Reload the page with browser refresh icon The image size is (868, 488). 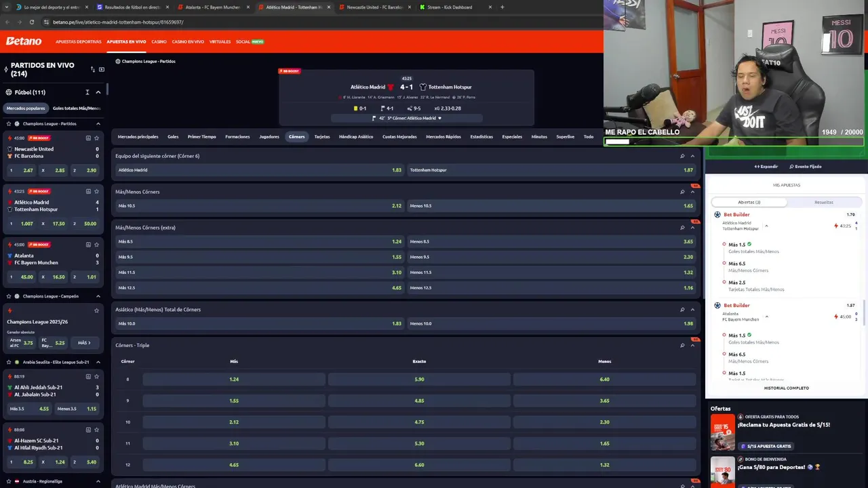[x=31, y=22]
